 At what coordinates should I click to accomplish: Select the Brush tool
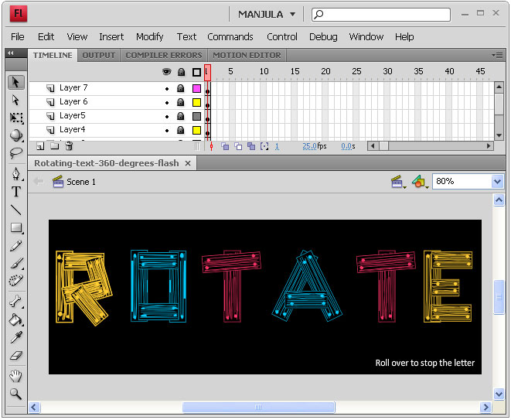[16, 264]
